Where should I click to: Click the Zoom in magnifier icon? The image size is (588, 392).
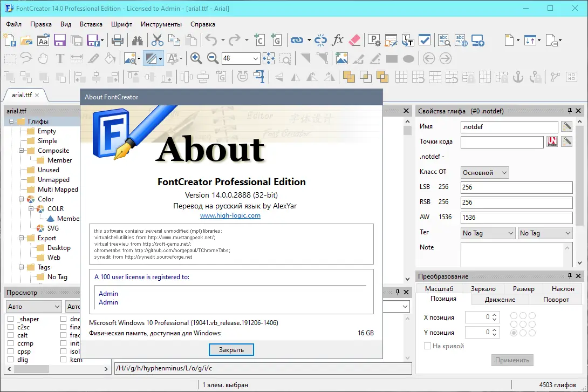click(196, 58)
